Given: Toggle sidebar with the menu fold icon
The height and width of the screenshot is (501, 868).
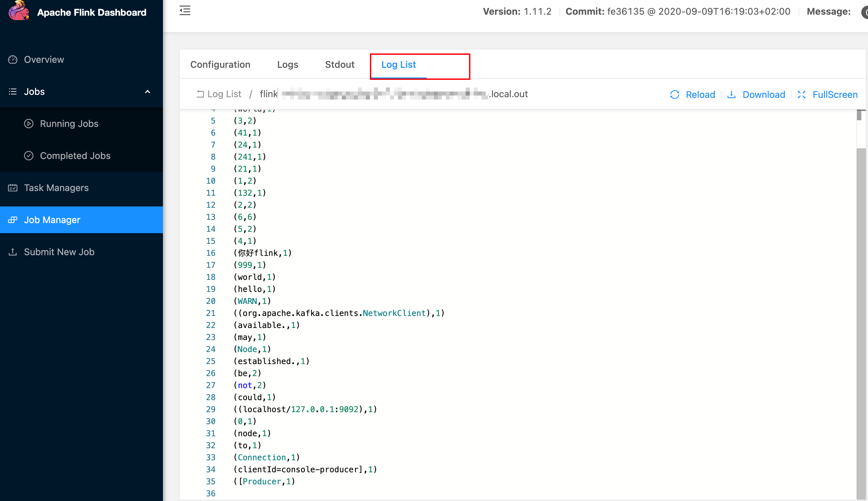Looking at the screenshot, I should (x=185, y=11).
